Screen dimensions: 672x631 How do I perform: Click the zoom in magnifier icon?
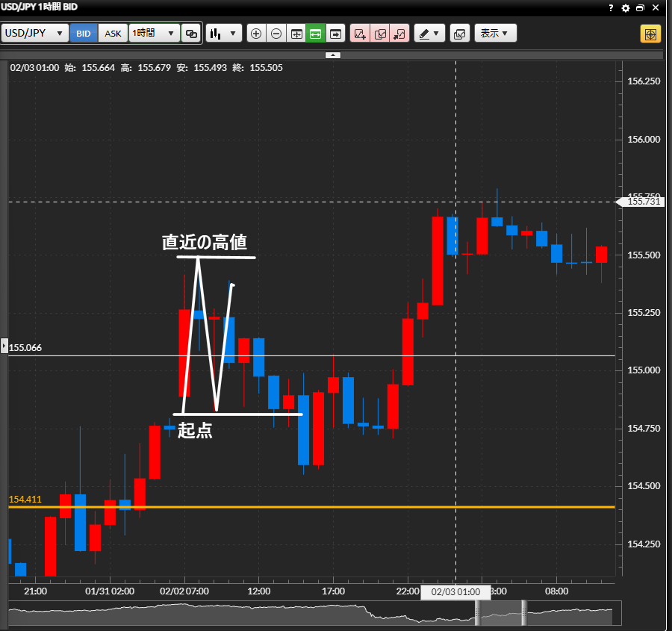(x=256, y=34)
